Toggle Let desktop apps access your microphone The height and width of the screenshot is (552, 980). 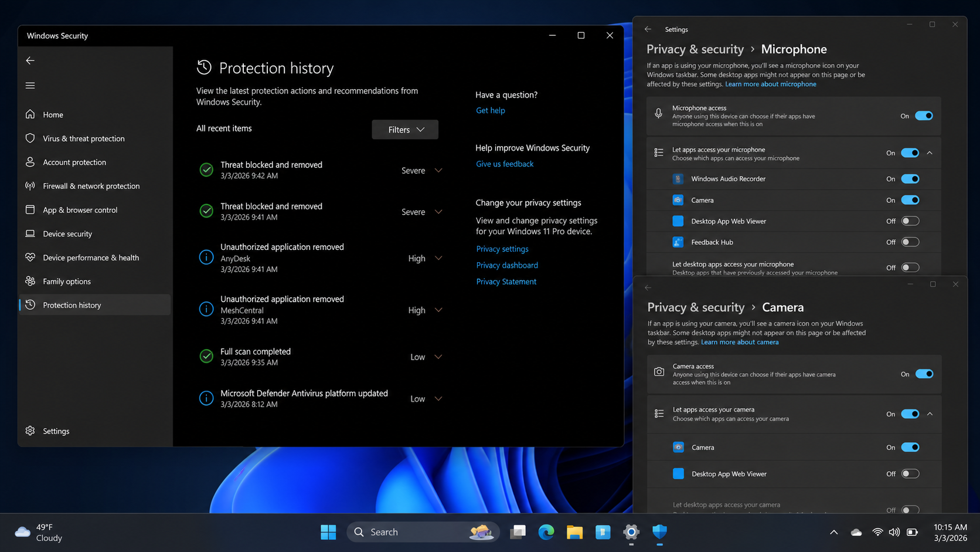point(910,267)
